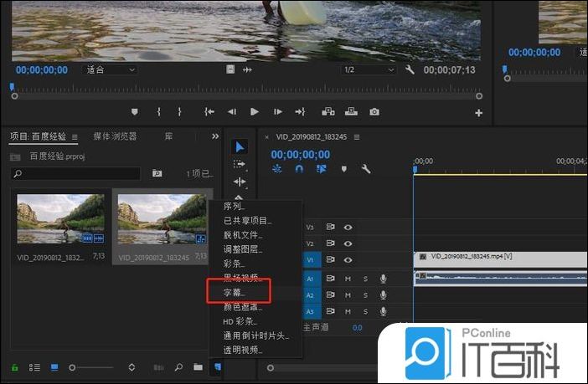Select the Track Select Forward tool
This screenshot has height=384, width=588.
point(240,165)
